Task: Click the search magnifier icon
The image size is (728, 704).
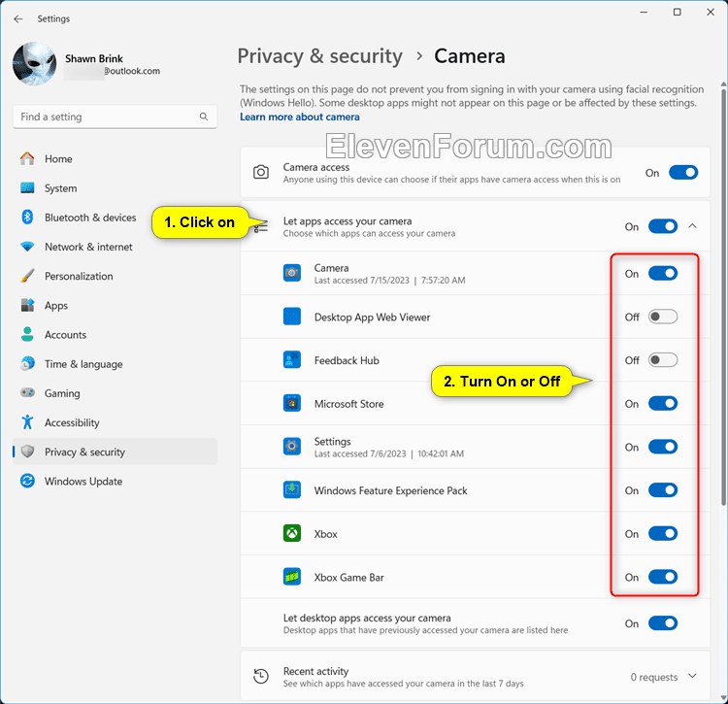Action: [x=204, y=117]
